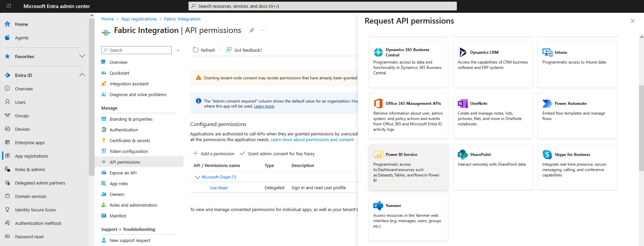Screen dimensions: 644x246
Task: Collapse the resource menu with double chevron
Action: [178, 50]
